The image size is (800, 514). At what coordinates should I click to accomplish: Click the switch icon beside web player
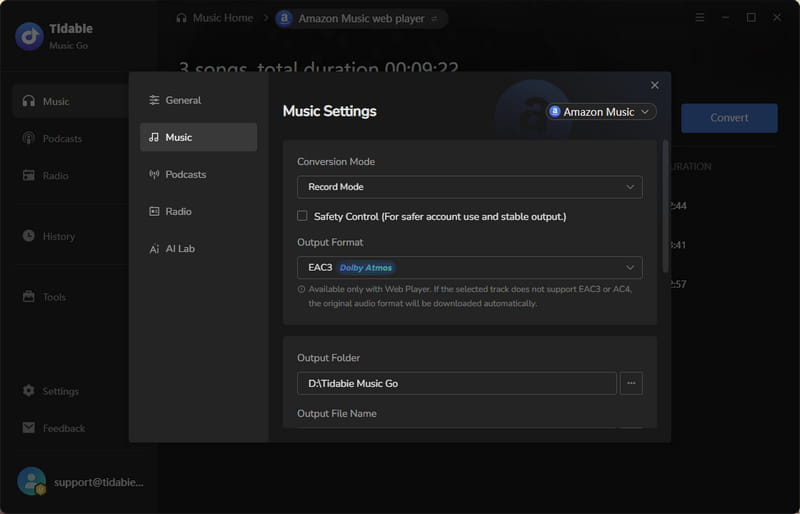pos(435,19)
